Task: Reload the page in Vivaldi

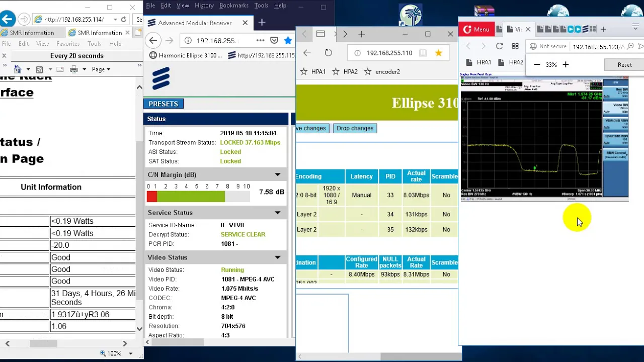Action: [x=499, y=46]
